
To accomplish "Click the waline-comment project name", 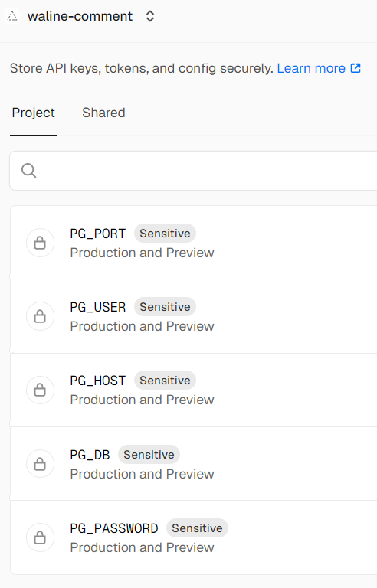I will point(80,16).
